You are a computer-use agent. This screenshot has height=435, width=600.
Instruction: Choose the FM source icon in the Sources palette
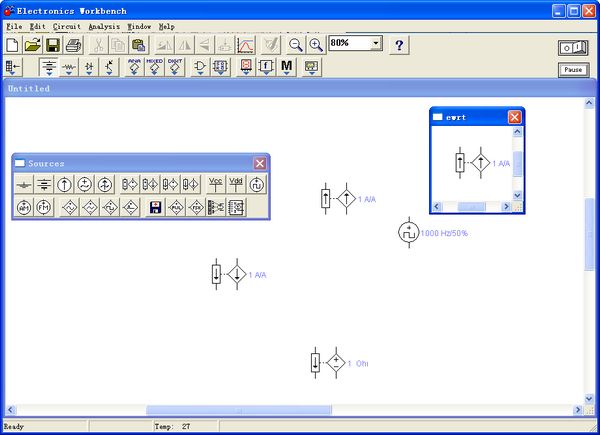coord(44,207)
